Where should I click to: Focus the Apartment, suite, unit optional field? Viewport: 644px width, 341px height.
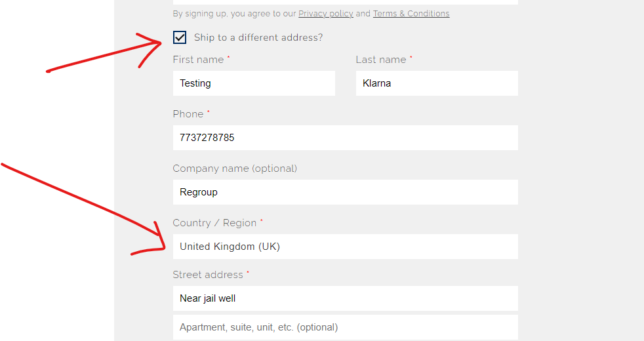coord(346,327)
